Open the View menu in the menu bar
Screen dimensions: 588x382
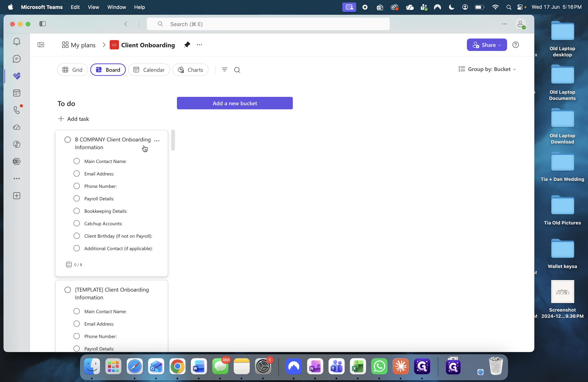coord(93,7)
